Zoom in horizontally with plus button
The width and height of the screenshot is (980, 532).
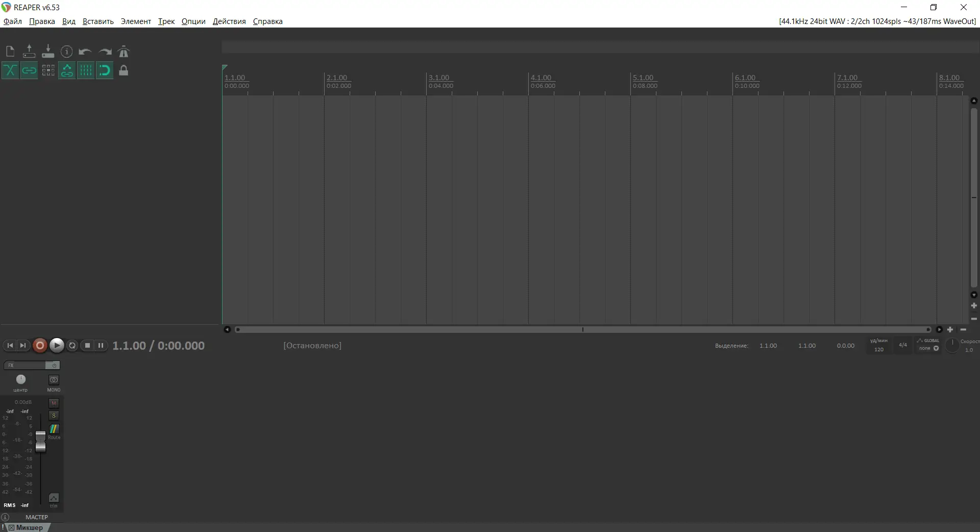950,329
